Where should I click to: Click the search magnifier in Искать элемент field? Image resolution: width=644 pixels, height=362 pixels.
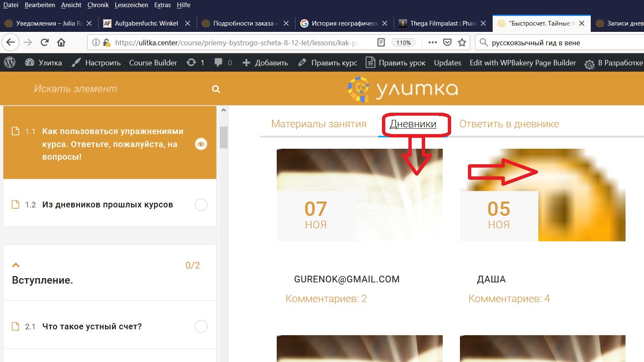[216, 89]
